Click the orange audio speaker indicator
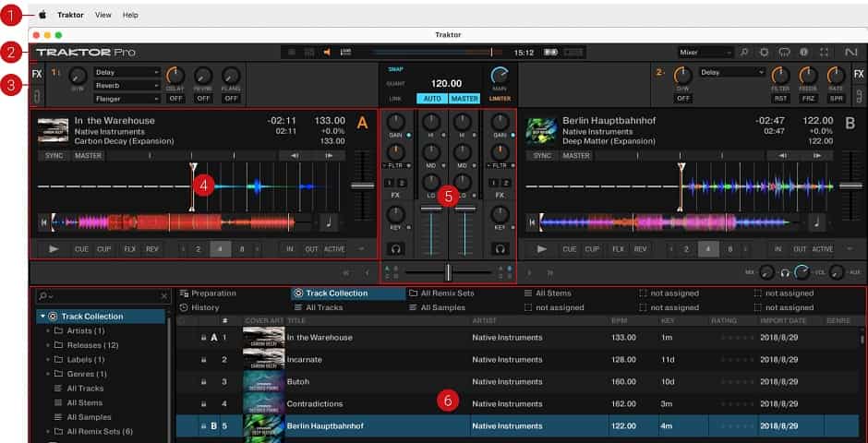Screen dimensions: 868x443 pyautogui.click(x=327, y=53)
